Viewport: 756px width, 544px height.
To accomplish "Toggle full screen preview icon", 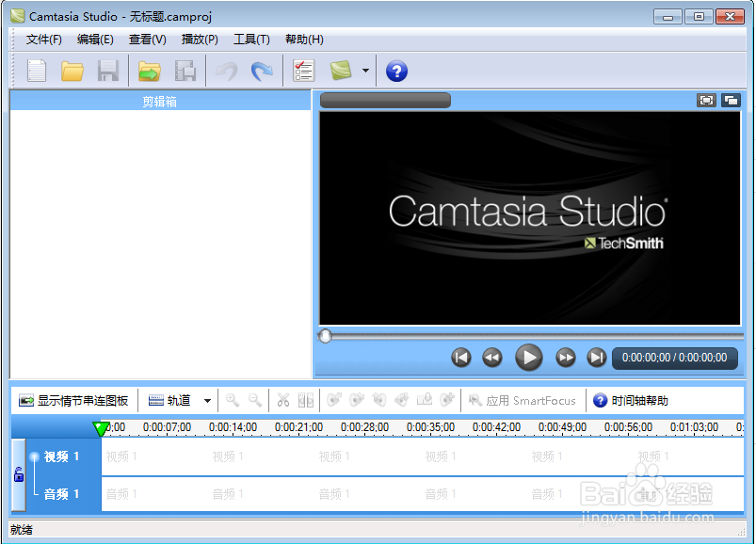I will point(706,100).
